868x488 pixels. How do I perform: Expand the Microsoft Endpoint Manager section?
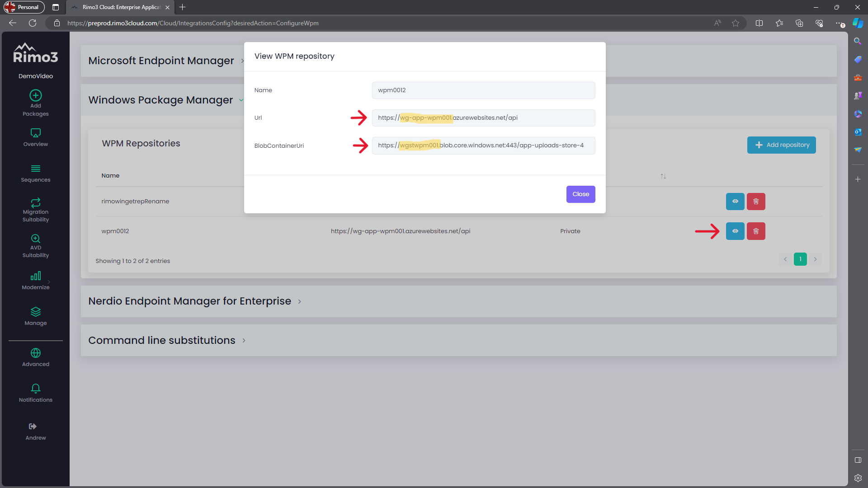pyautogui.click(x=161, y=61)
